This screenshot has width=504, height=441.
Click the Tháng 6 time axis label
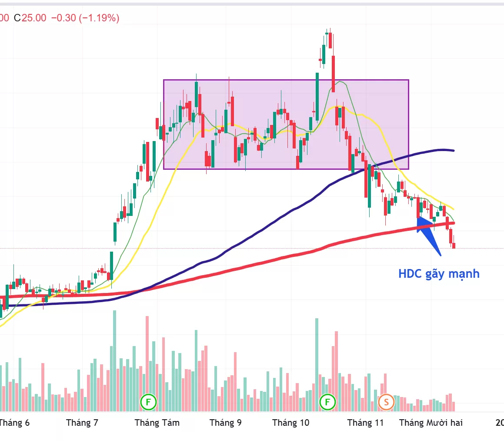pyautogui.click(x=15, y=423)
